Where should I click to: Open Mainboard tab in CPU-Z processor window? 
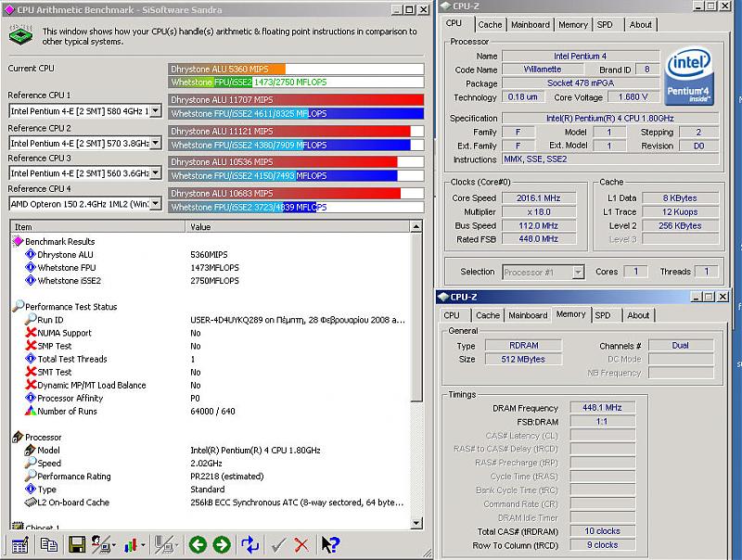530,25
